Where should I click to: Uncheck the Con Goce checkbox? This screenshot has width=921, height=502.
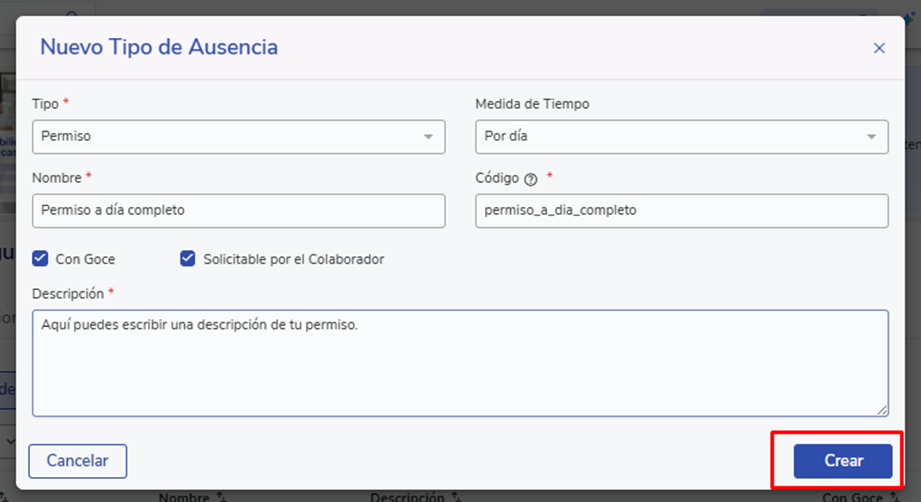pyautogui.click(x=40, y=259)
